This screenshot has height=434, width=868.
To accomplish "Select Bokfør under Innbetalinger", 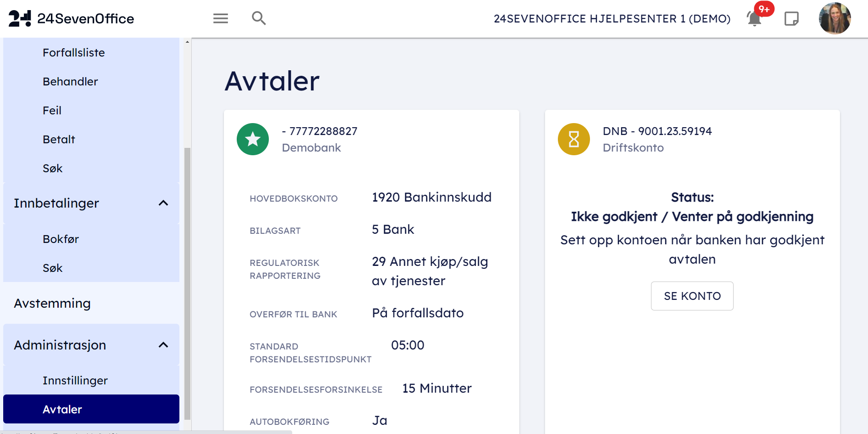I will (61, 239).
